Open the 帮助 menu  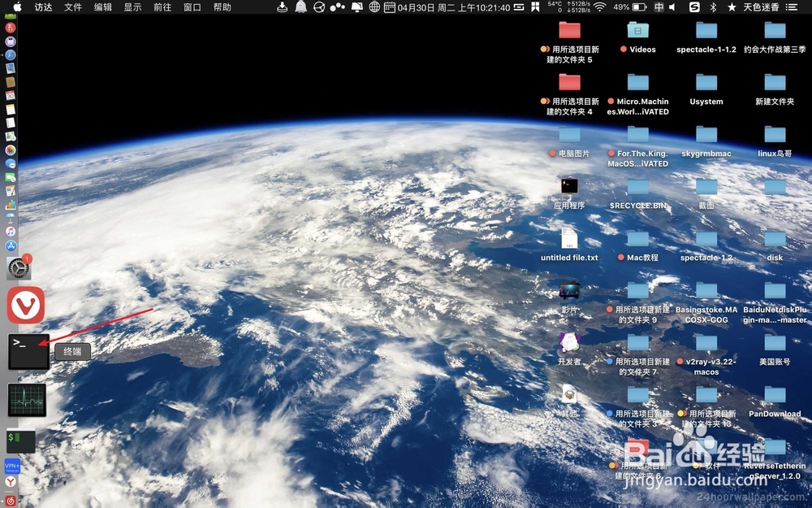222,7
